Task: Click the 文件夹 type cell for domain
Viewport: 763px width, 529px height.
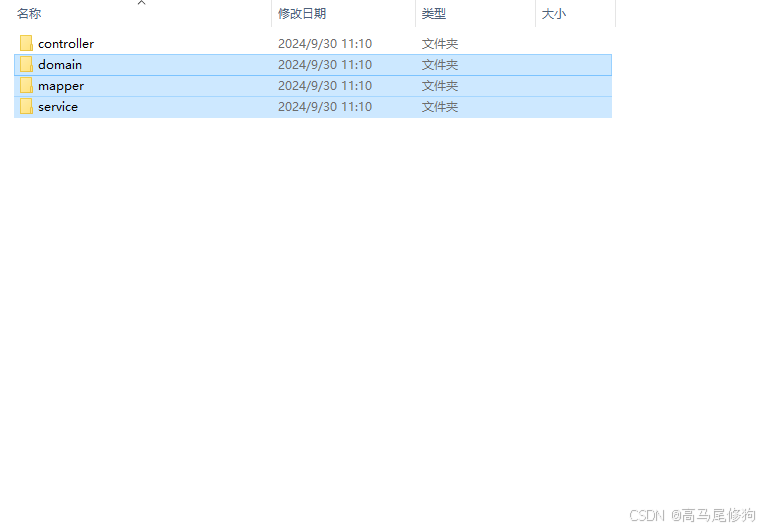Action: [x=439, y=65]
